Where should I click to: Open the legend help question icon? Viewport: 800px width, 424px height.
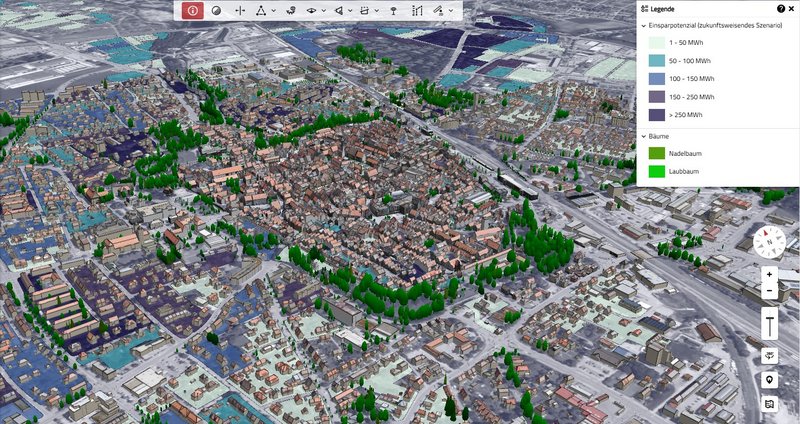click(781, 8)
